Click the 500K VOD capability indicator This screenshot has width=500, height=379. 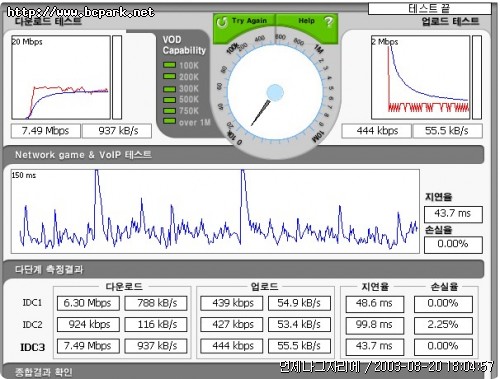169,99
